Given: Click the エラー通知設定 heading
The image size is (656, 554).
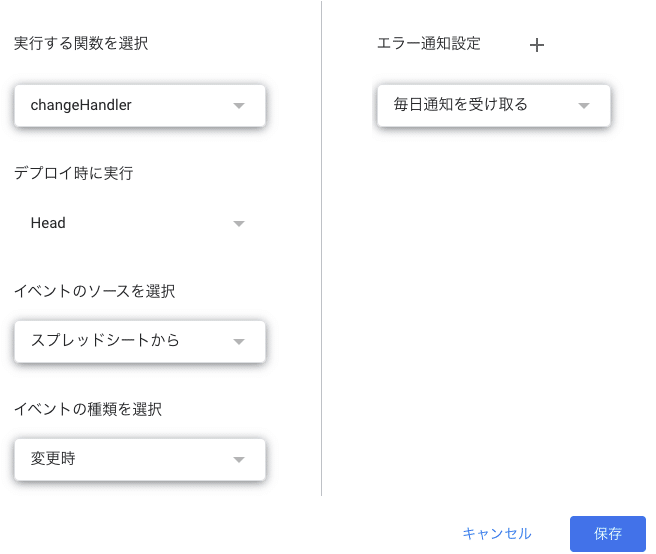Looking at the screenshot, I should point(429,44).
